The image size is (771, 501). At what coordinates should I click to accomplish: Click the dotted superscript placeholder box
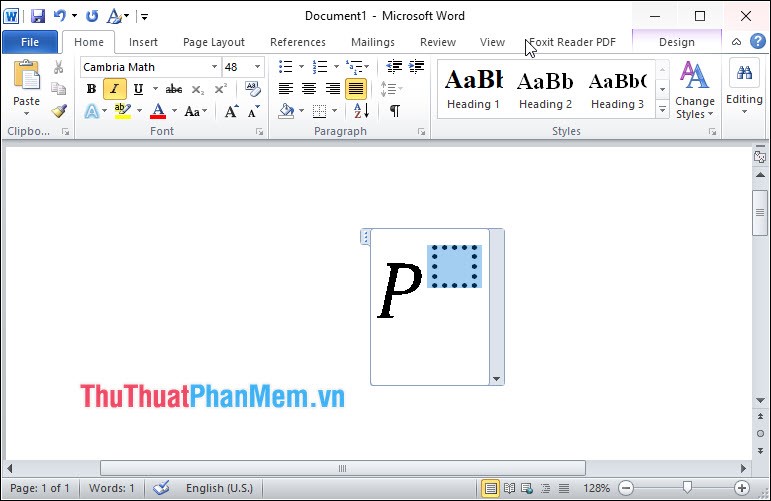coord(454,266)
